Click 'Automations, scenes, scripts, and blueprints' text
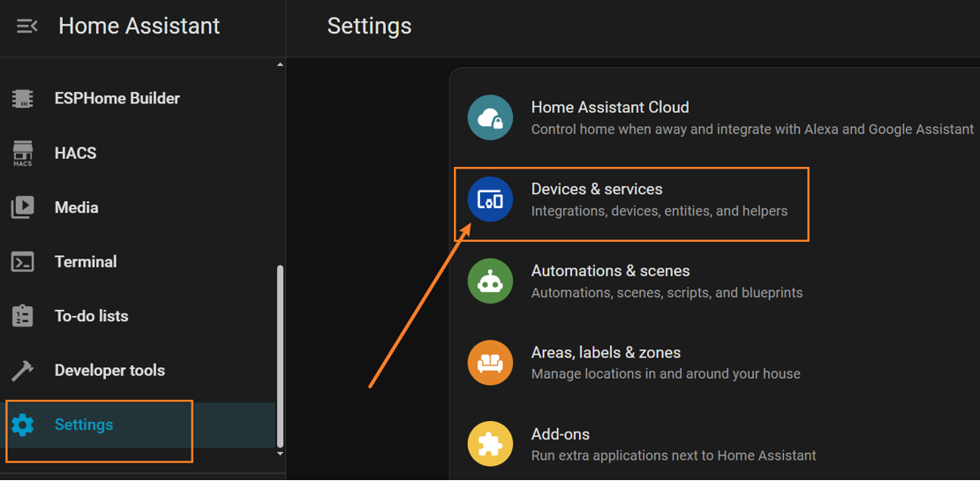The width and height of the screenshot is (980, 481). [x=667, y=292]
